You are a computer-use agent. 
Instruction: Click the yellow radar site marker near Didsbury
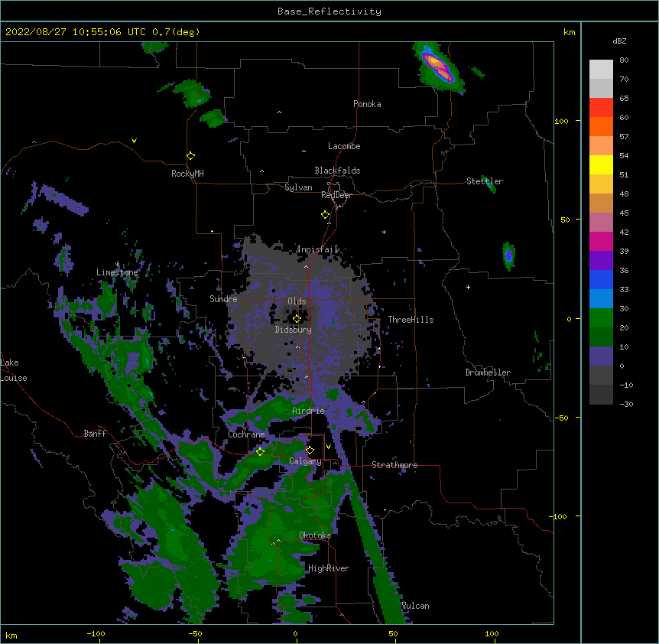click(x=297, y=319)
